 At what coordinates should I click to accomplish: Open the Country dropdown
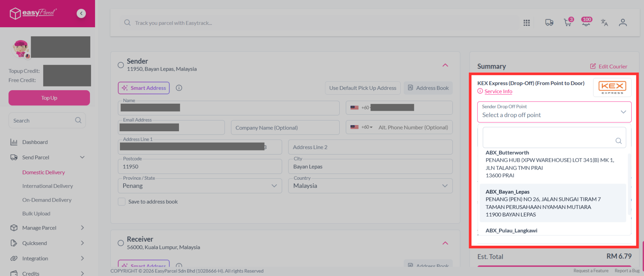370,186
